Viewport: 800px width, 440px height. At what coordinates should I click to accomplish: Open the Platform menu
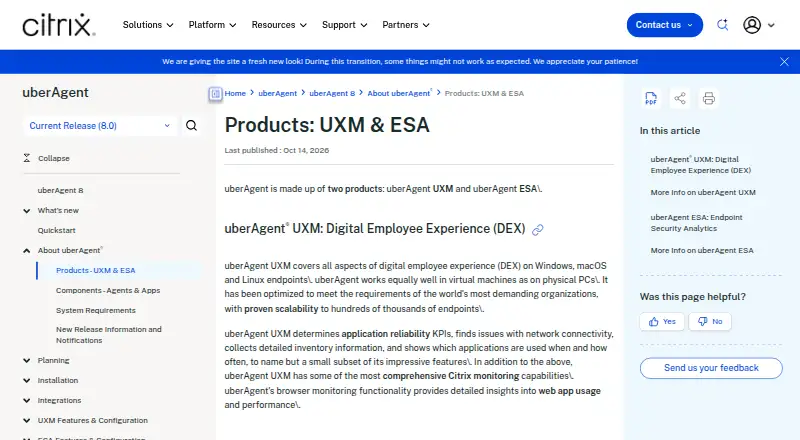212,25
